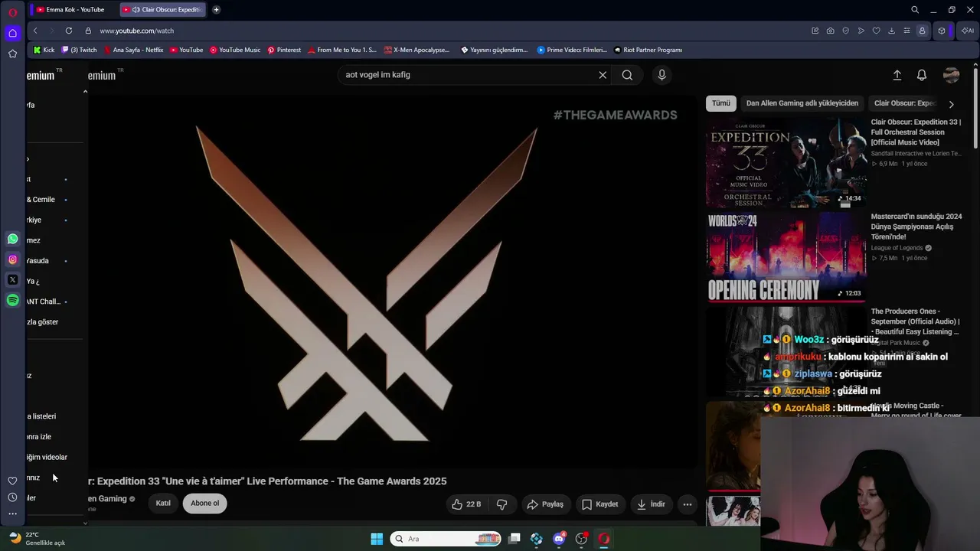Open the Opera downloads icon in the toolbar
This screenshot has width=980, height=551.
(x=892, y=31)
